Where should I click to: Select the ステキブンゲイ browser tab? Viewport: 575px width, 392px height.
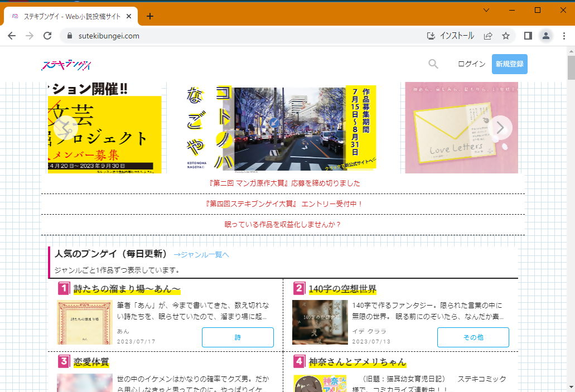tap(70, 16)
